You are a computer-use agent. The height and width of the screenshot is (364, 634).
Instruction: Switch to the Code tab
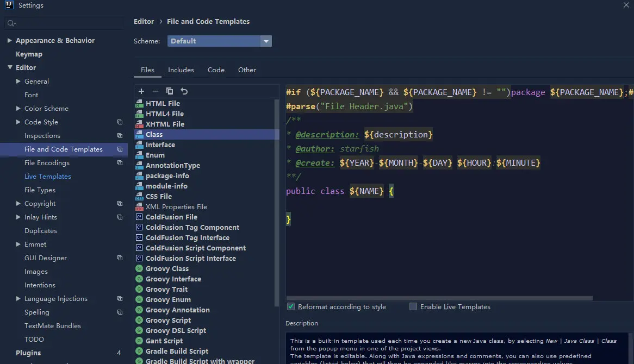pyautogui.click(x=216, y=70)
